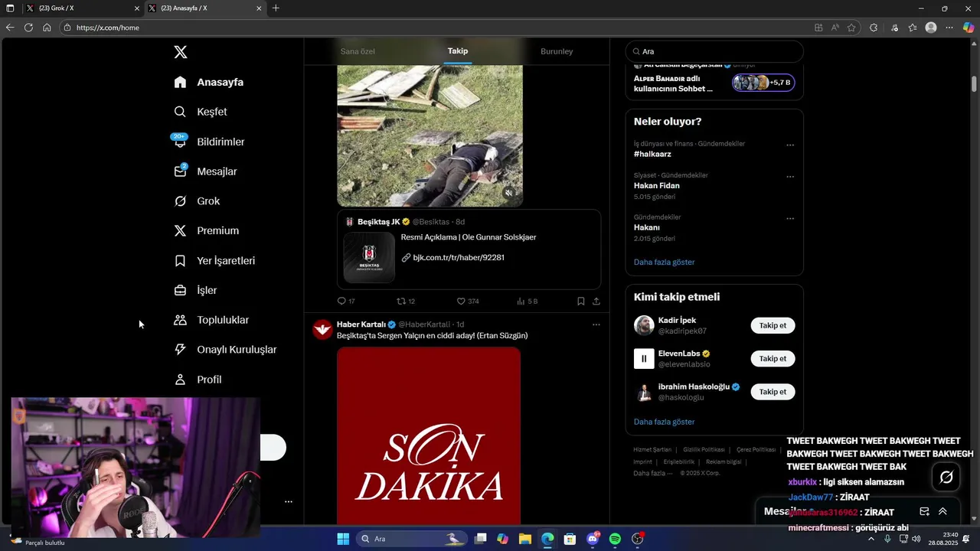Open Profil from the sidebar

[198, 380]
